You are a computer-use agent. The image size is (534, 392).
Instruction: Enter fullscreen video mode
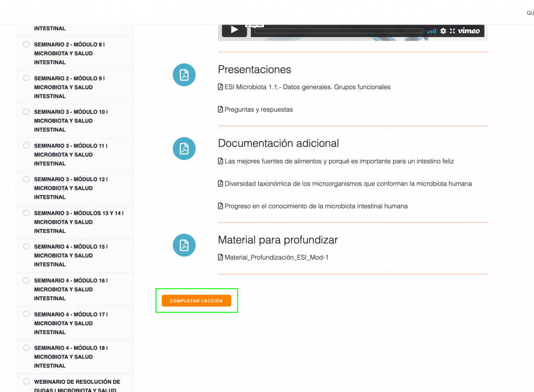452,31
